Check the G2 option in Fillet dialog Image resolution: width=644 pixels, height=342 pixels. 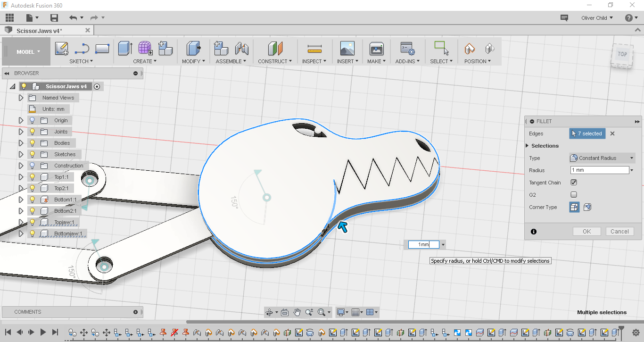tap(573, 194)
